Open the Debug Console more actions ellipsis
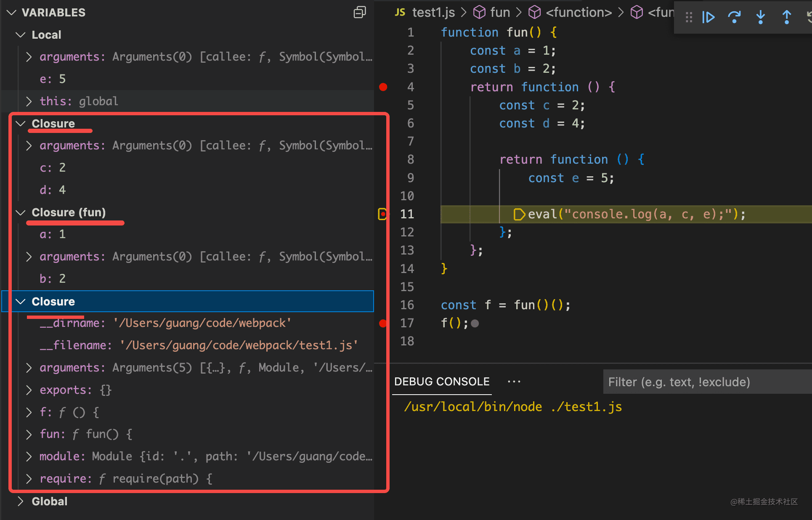812x520 pixels. (514, 382)
